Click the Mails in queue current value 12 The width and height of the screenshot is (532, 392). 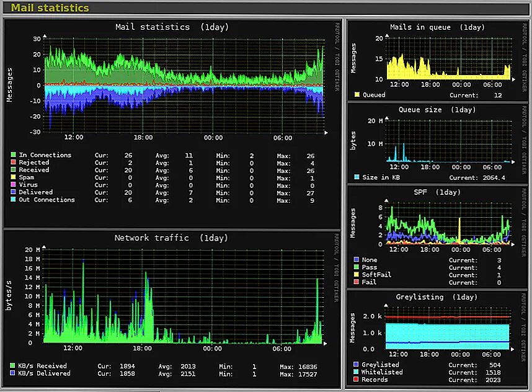pos(498,96)
